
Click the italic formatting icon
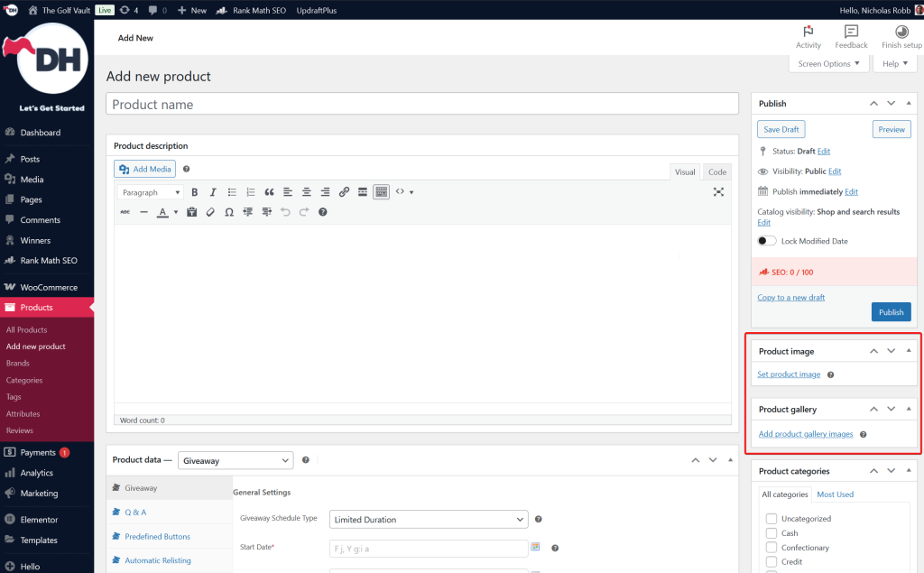[213, 192]
